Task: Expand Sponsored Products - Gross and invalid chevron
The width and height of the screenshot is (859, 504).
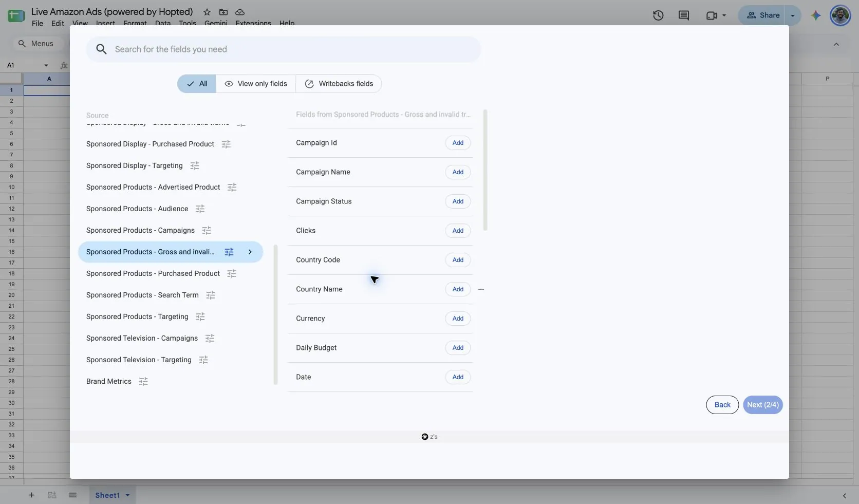Action: coord(250,252)
